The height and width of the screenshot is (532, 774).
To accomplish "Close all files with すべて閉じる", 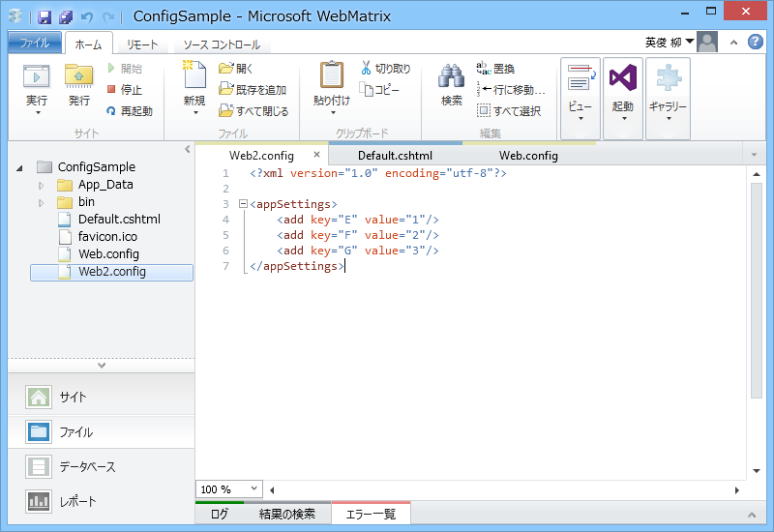I will tap(253, 111).
